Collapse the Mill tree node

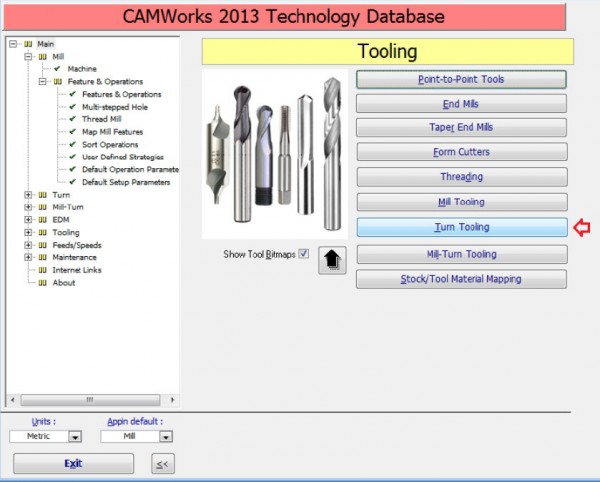[28, 57]
